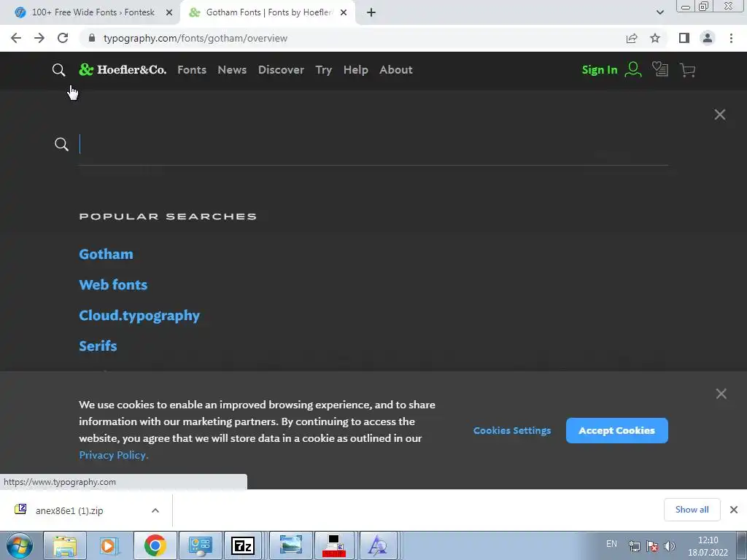Click the EN language indicator
747x560 pixels.
612,544
